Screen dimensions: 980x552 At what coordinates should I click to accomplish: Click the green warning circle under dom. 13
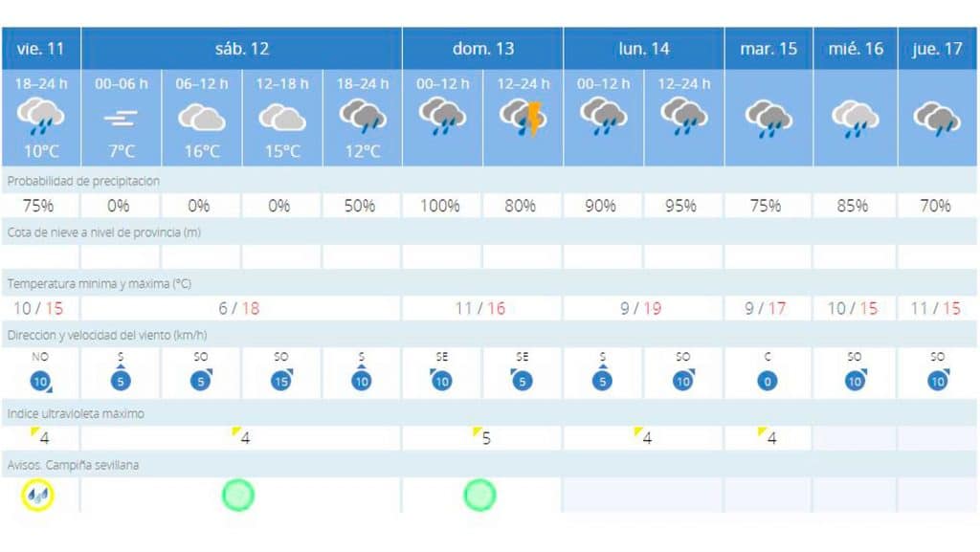pyautogui.click(x=479, y=496)
